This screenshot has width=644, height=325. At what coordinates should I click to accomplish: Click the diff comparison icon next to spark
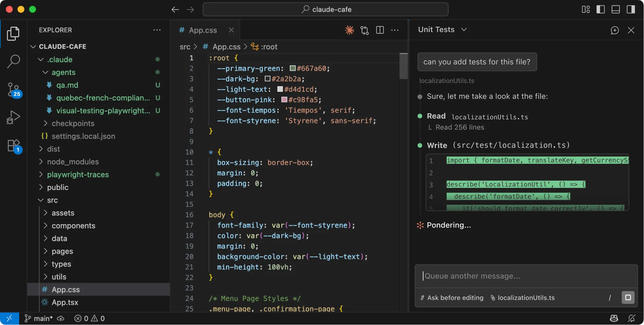(x=364, y=30)
